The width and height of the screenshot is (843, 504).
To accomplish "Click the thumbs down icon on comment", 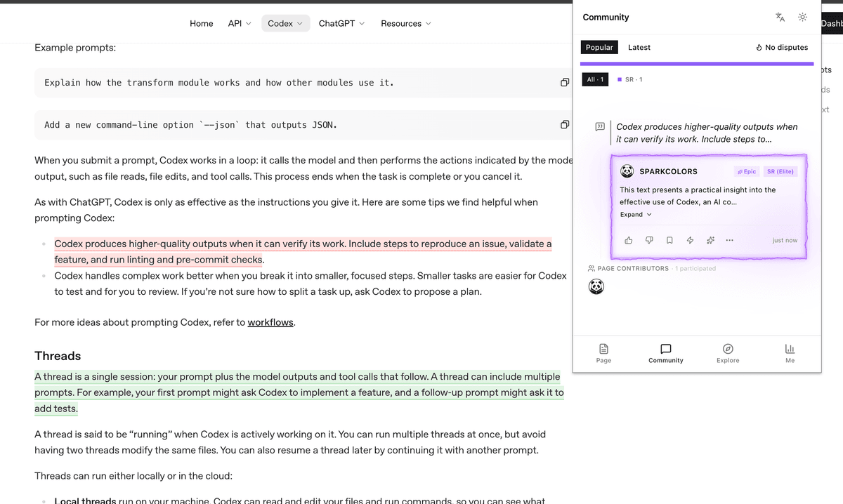I will pyautogui.click(x=649, y=240).
